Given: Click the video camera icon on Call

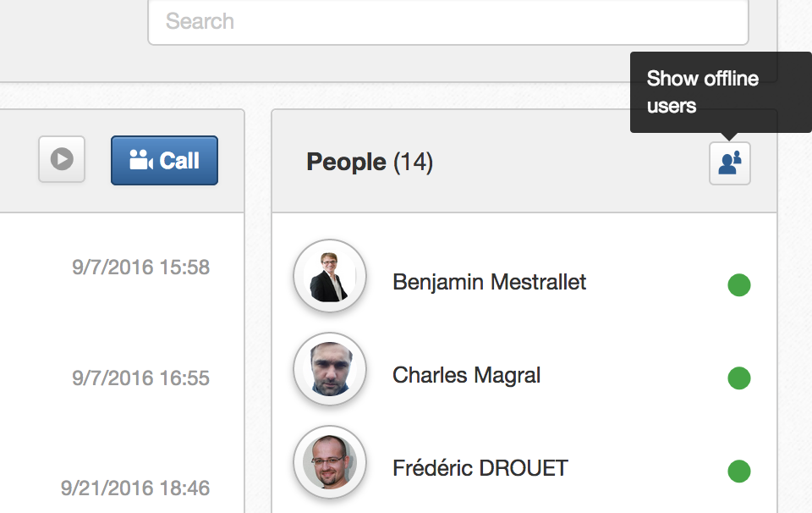Looking at the screenshot, I should click(140, 160).
